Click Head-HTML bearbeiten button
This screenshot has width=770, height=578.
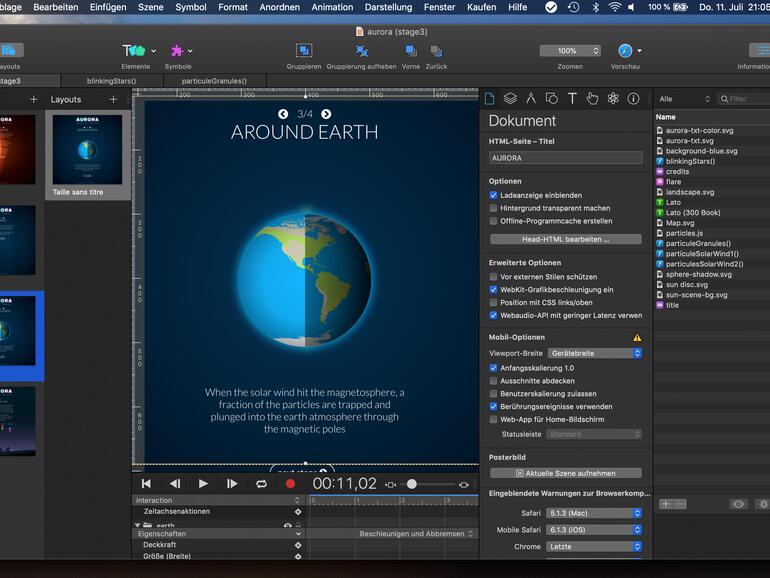point(566,240)
